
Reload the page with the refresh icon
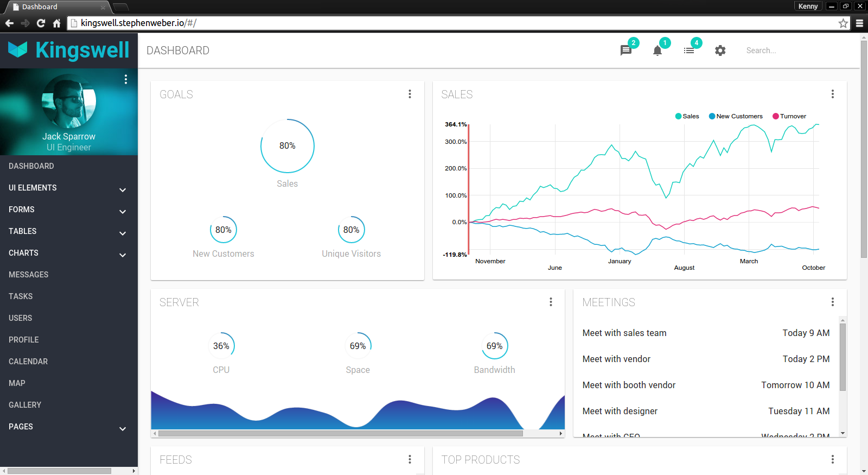(41, 23)
